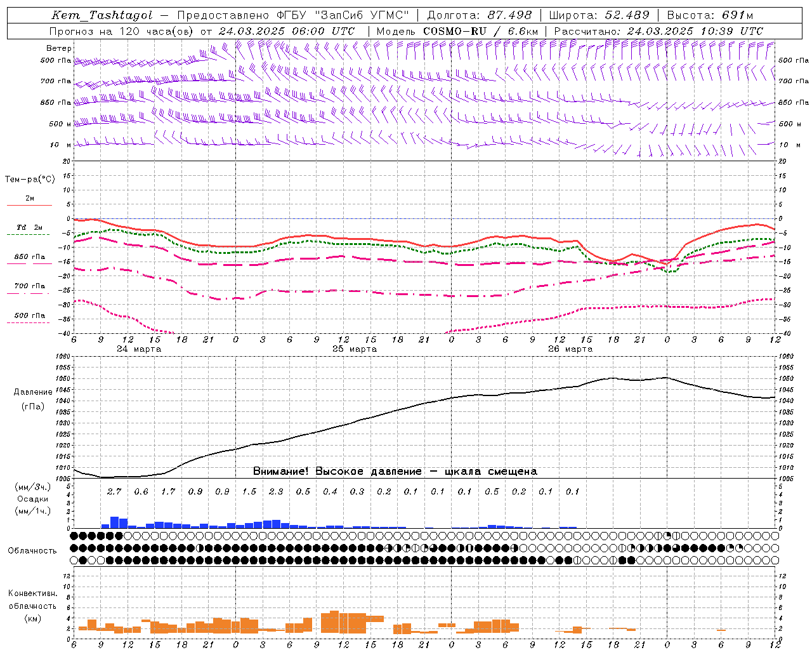Image resolution: width=812 pixels, height=650 pixels.
Task: Click the solid line sample under '2м' legend
Action: 30,206
